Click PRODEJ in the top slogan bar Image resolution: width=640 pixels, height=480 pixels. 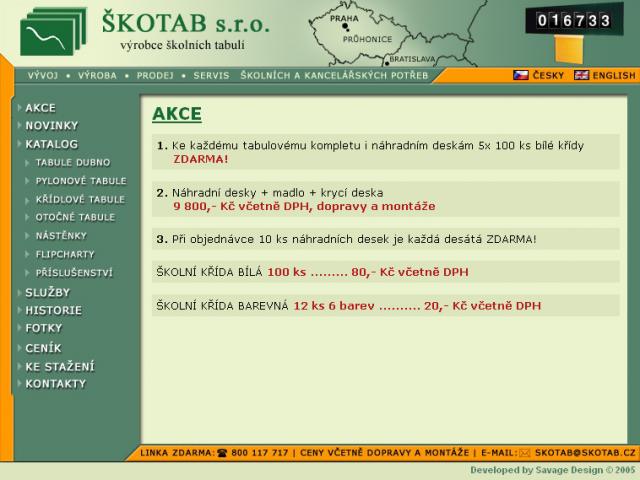pos(155,76)
